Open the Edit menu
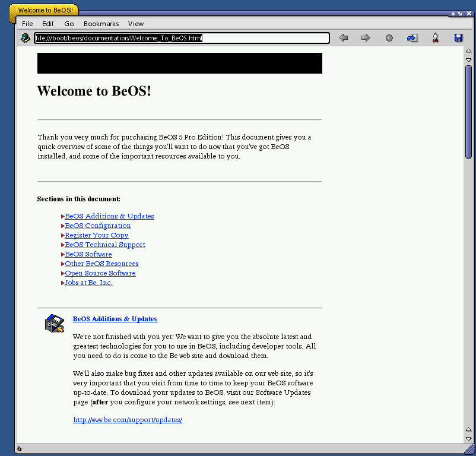The width and height of the screenshot is (476, 456). [x=47, y=24]
